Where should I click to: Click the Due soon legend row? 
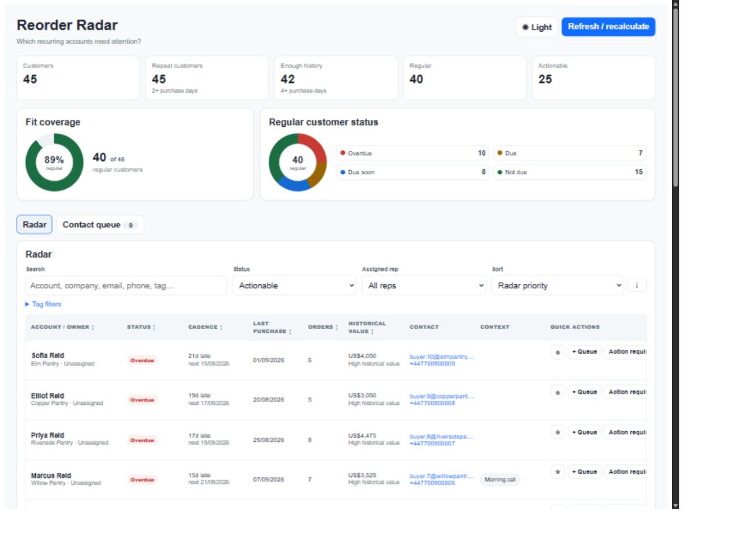click(413, 172)
